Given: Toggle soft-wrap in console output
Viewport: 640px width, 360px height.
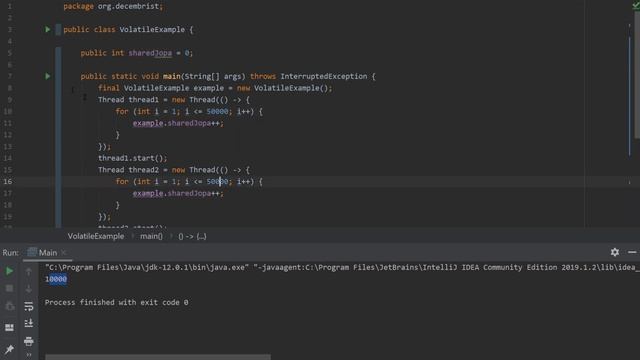Looking at the screenshot, I should tap(29, 306).
